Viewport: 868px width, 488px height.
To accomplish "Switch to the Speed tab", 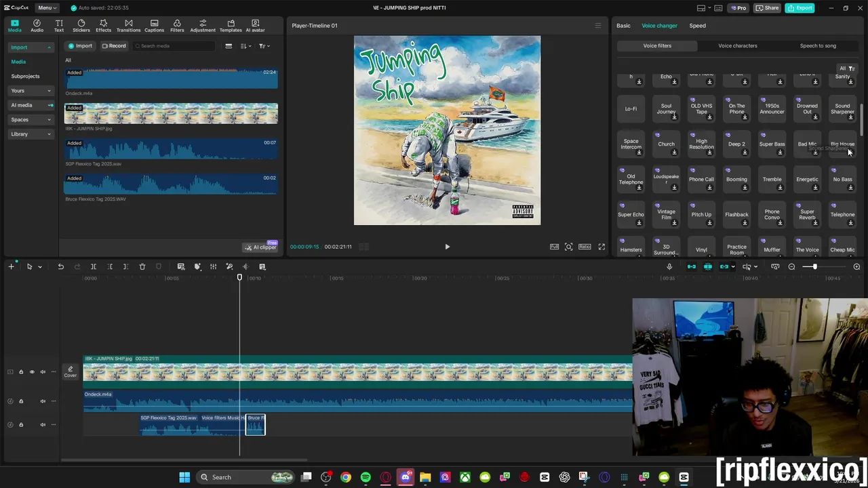I will click(x=697, y=26).
